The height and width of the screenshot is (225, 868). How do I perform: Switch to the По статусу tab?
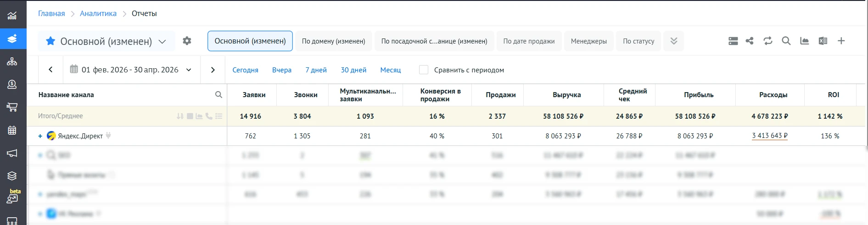pyautogui.click(x=638, y=41)
